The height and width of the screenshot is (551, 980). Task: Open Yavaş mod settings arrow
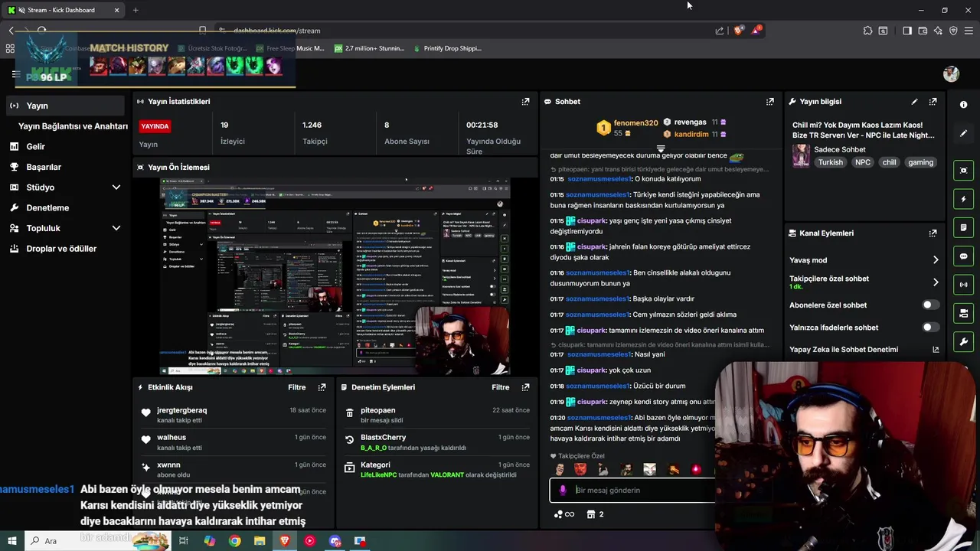[x=935, y=260]
